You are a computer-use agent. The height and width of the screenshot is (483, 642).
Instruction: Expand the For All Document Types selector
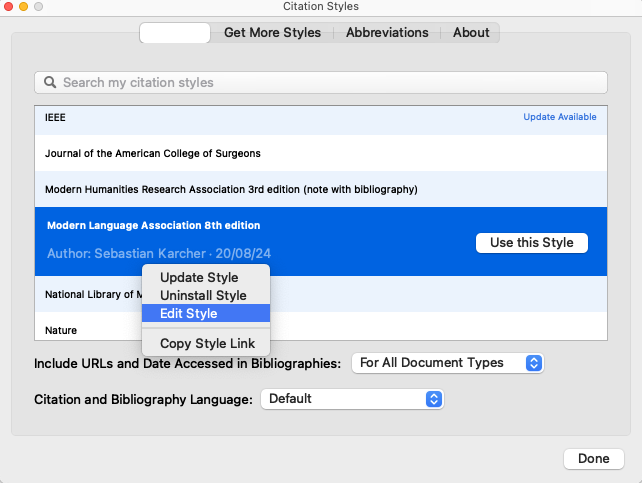point(448,363)
